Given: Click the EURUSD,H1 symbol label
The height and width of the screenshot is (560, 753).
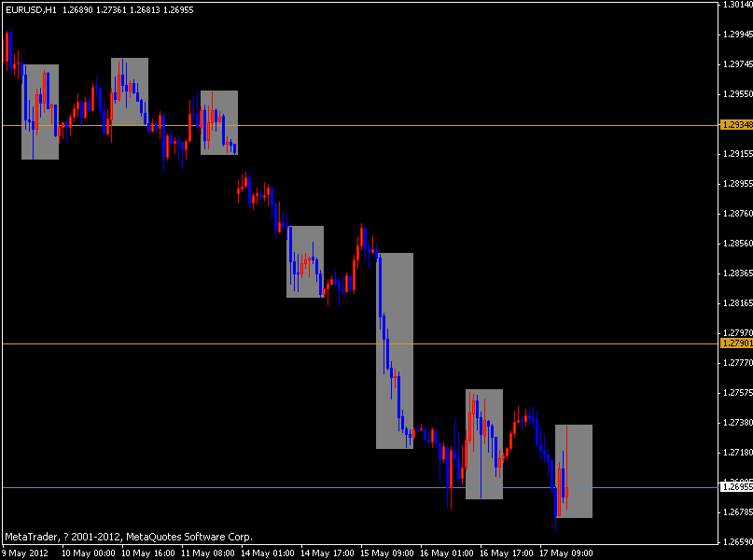Looking at the screenshot, I should click(31, 9).
